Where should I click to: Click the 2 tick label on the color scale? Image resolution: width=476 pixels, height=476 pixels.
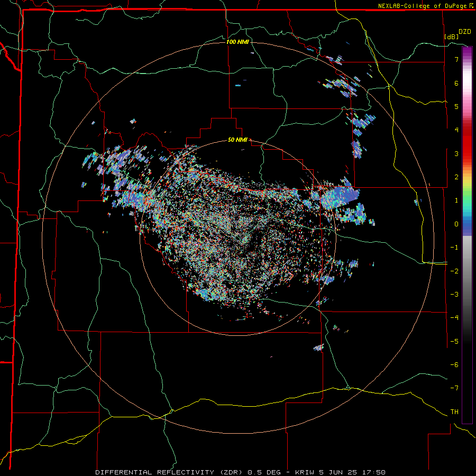point(456,177)
